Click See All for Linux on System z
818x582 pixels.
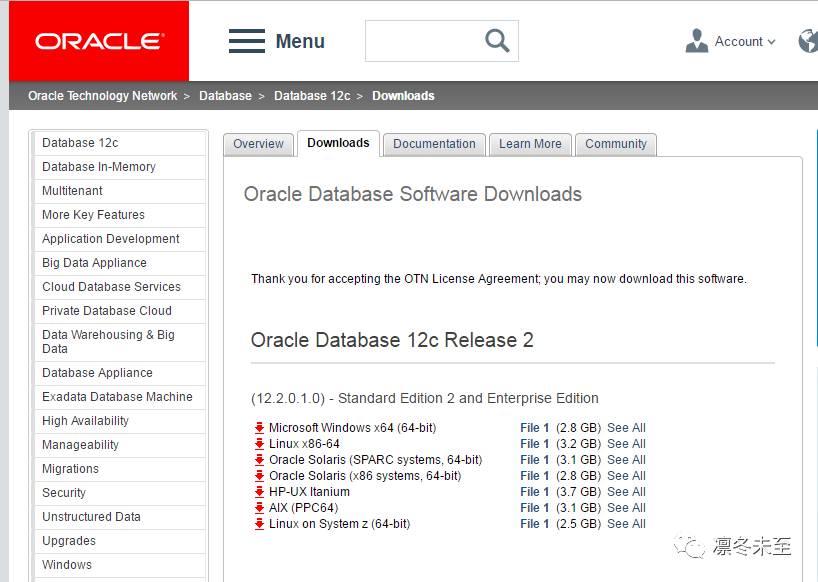tap(627, 524)
